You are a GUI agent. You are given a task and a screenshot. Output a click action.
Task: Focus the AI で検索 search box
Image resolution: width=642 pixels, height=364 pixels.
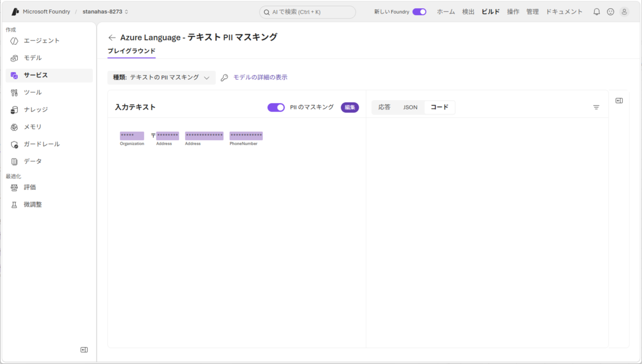pyautogui.click(x=308, y=12)
